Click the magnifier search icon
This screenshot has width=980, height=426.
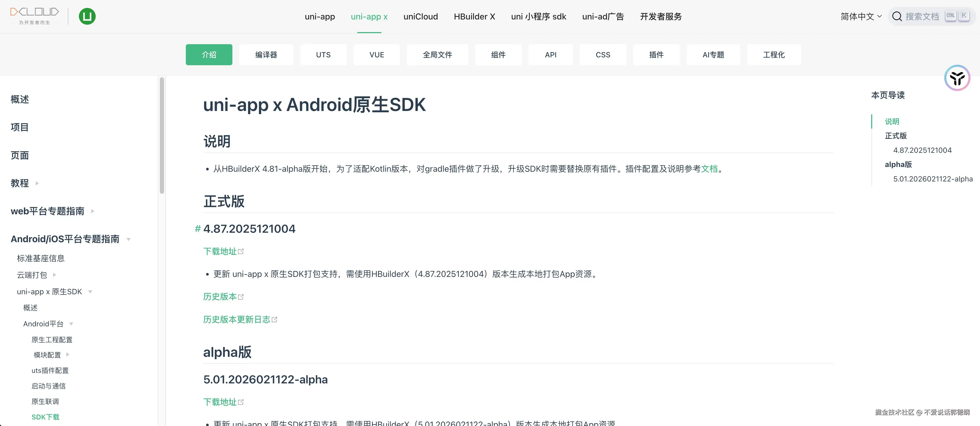click(x=897, y=16)
